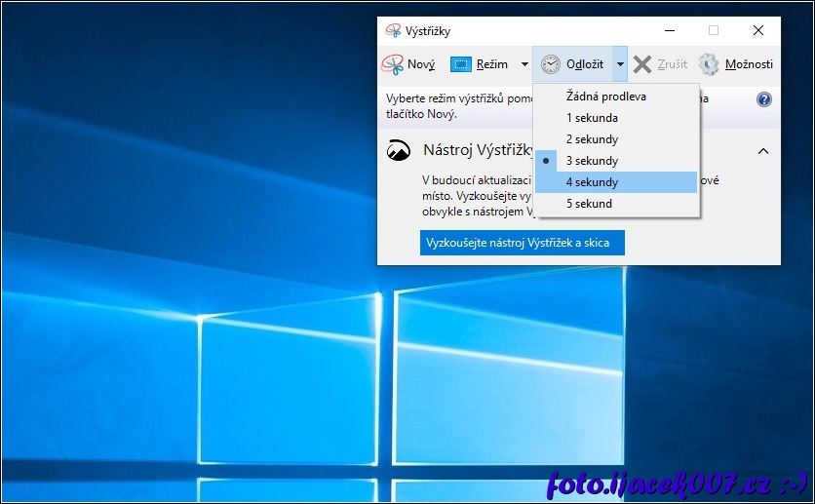Expand the Režim dropdown arrow
Viewport: 815px width, 504px height.
click(x=524, y=64)
